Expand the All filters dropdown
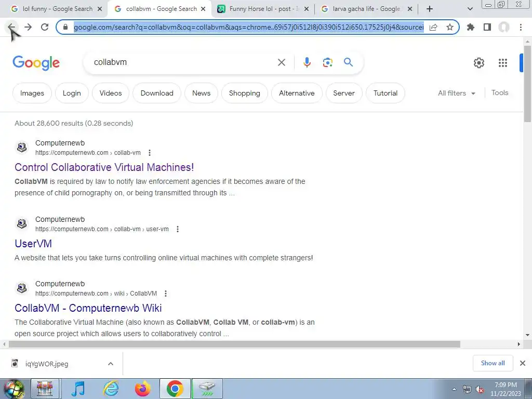This screenshot has height=399, width=532. coord(457,93)
